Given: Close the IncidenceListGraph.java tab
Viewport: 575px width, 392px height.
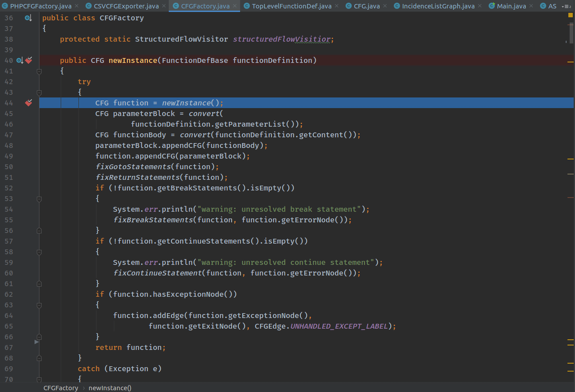Looking at the screenshot, I should [480, 6].
